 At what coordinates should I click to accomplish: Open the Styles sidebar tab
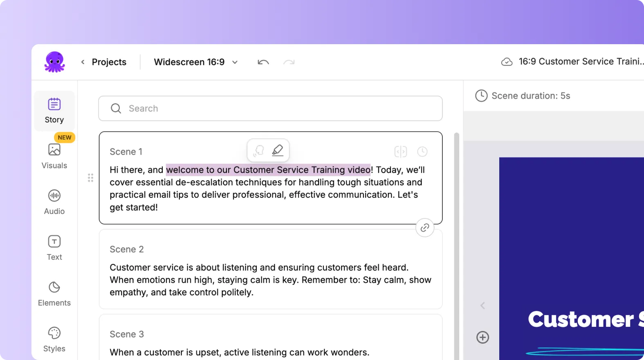(54, 340)
